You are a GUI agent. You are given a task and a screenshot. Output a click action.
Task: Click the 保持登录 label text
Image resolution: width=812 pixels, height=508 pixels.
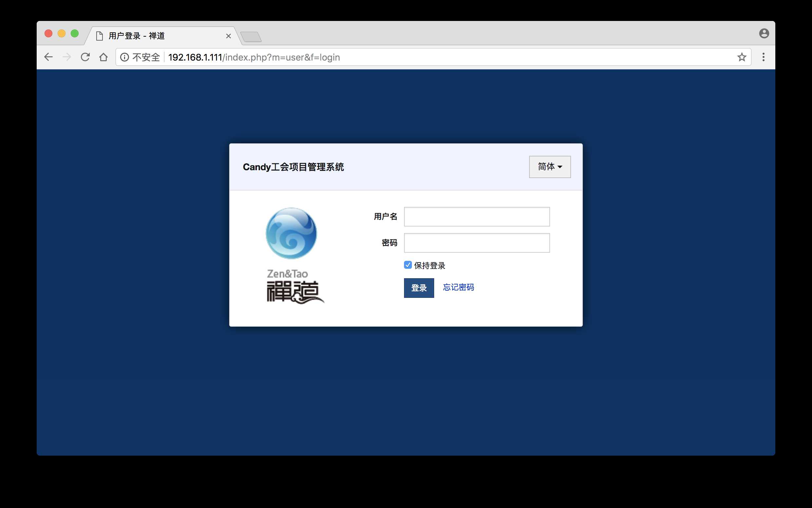tap(430, 265)
